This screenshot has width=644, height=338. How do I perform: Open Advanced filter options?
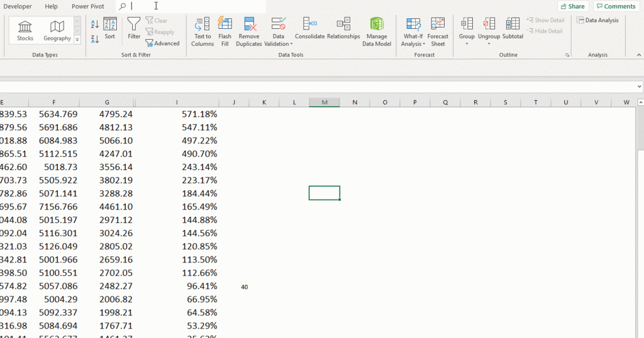[163, 43]
